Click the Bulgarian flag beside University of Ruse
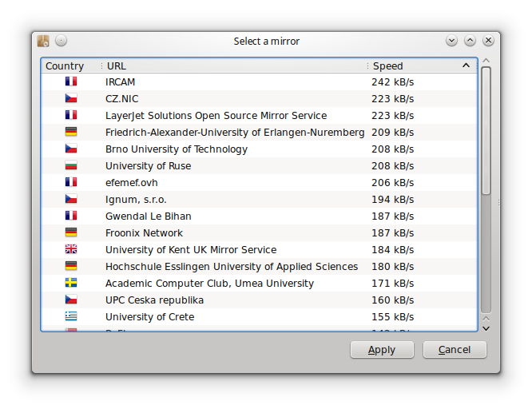 tap(71, 165)
